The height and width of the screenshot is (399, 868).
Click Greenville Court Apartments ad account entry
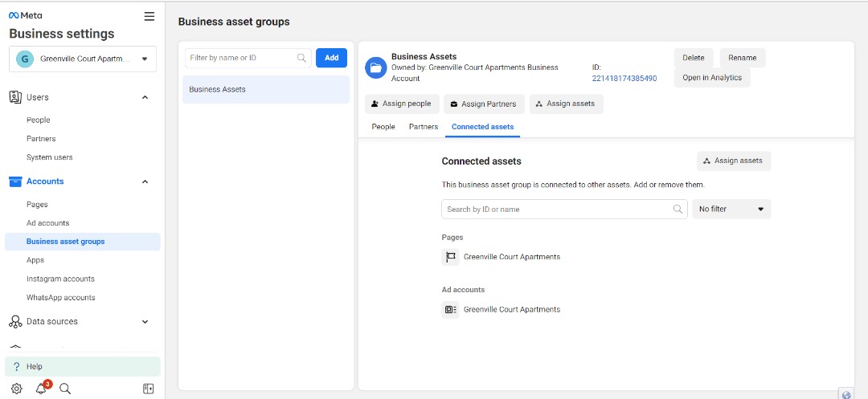click(511, 309)
